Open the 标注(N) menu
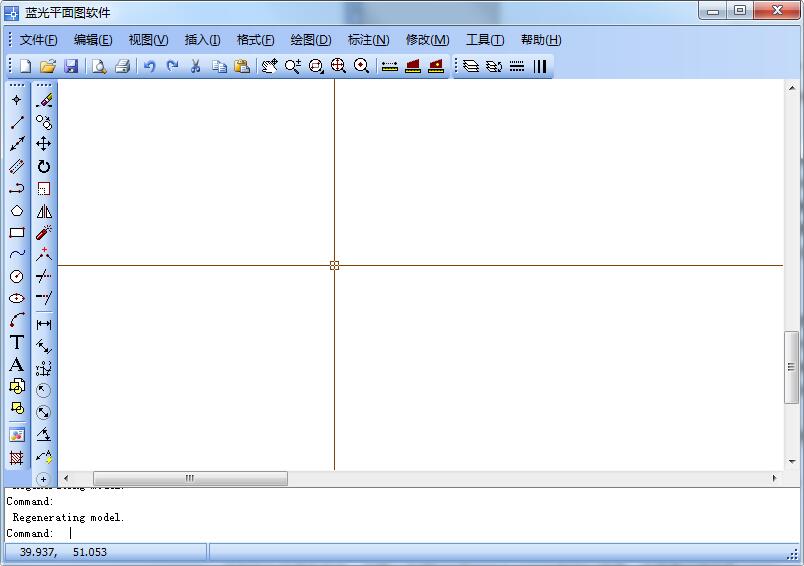Image resolution: width=804 pixels, height=566 pixels. click(368, 39)
